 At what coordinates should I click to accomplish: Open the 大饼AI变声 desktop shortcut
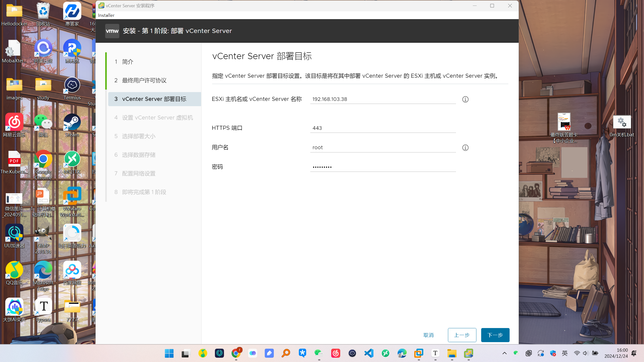pyautogui.click(x=14, y=310)
